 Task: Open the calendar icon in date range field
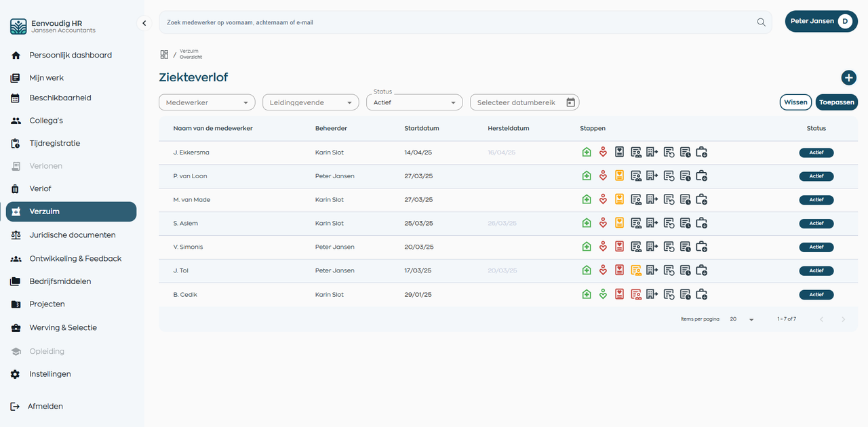point(570,102)
